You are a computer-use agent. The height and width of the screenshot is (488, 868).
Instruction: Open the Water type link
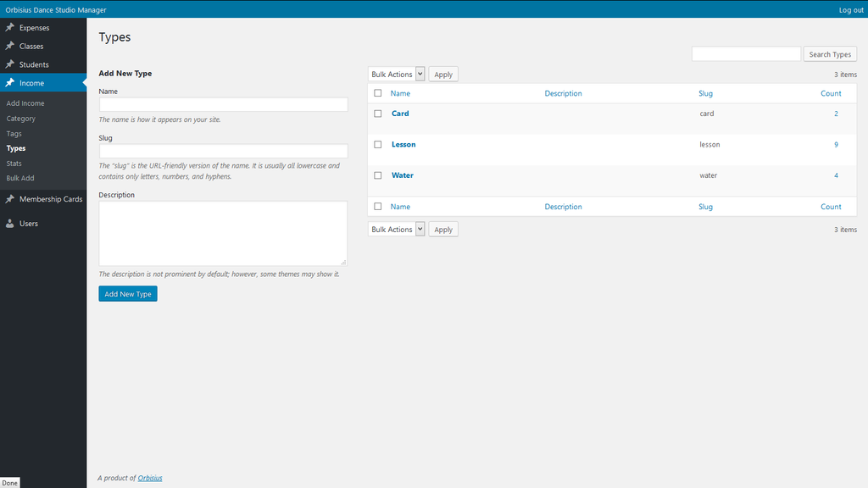(403, 175)
